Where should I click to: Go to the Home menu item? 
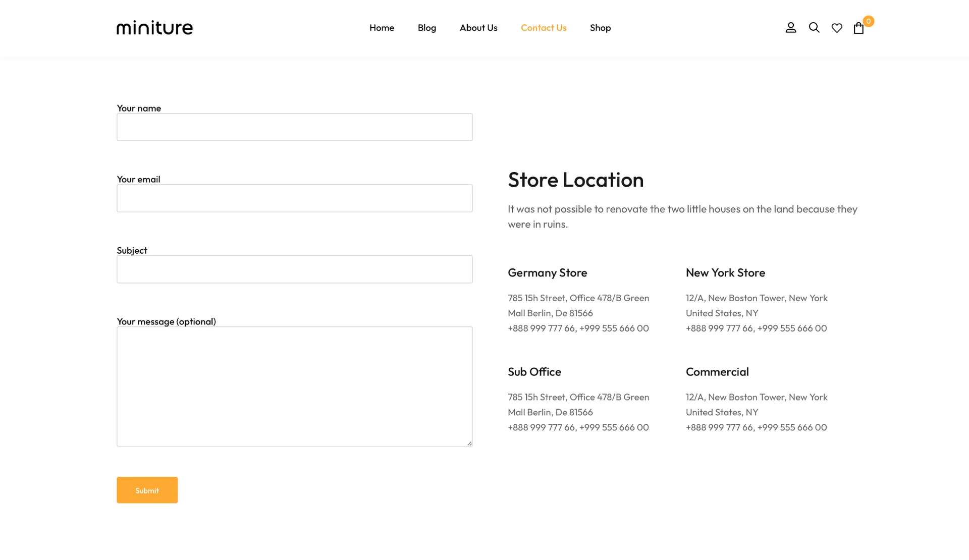coord(382,28)
